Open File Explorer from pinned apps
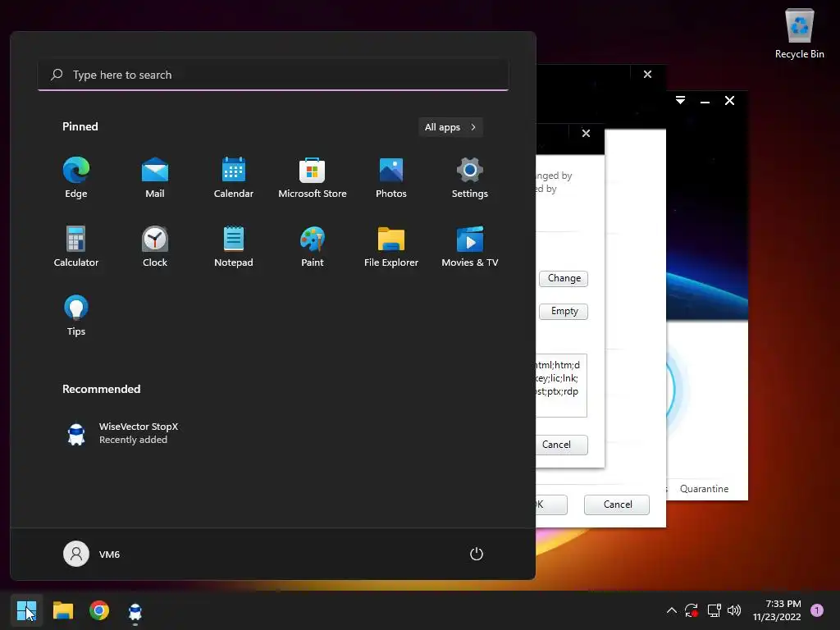The width and height of the screenshot is (840, 630). coord(391,246)
